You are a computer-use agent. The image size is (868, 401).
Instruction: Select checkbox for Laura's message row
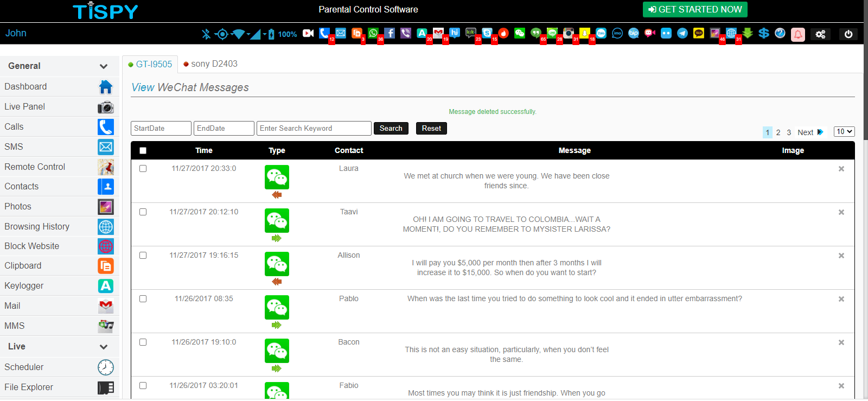point(143,169)
